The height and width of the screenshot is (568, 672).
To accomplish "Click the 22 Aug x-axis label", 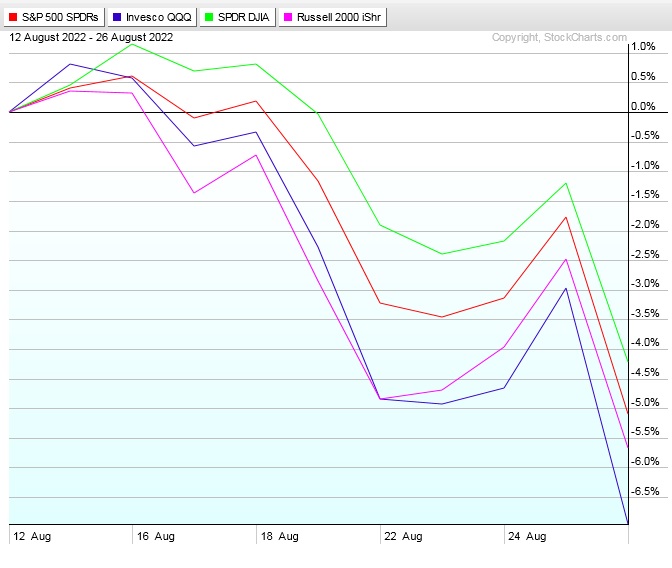I will (x=403, y=537).
